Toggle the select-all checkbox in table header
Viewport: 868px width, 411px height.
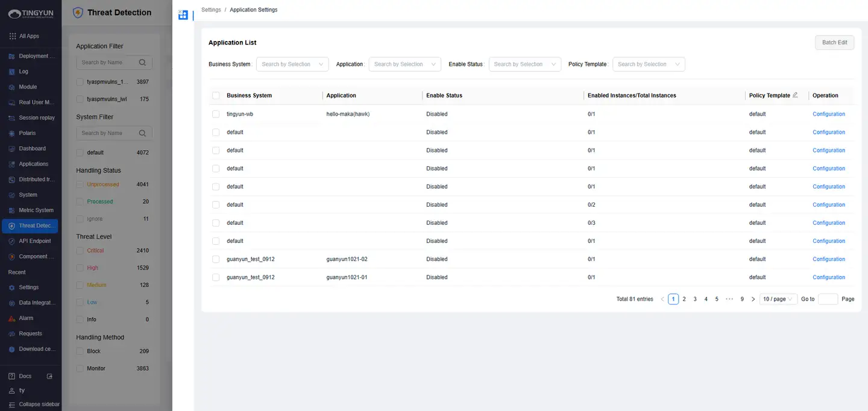click(x=216, y=95)
